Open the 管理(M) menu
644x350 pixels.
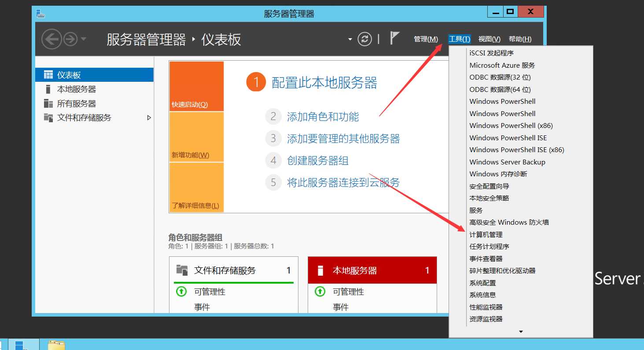tap(425, 39)
